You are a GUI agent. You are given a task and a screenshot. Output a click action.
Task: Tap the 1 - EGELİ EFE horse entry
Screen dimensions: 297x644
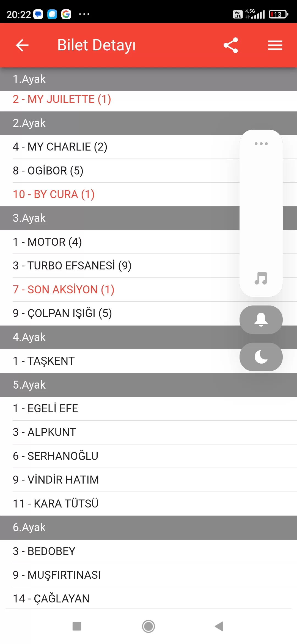pyautogui.click(x=45, y=408)
